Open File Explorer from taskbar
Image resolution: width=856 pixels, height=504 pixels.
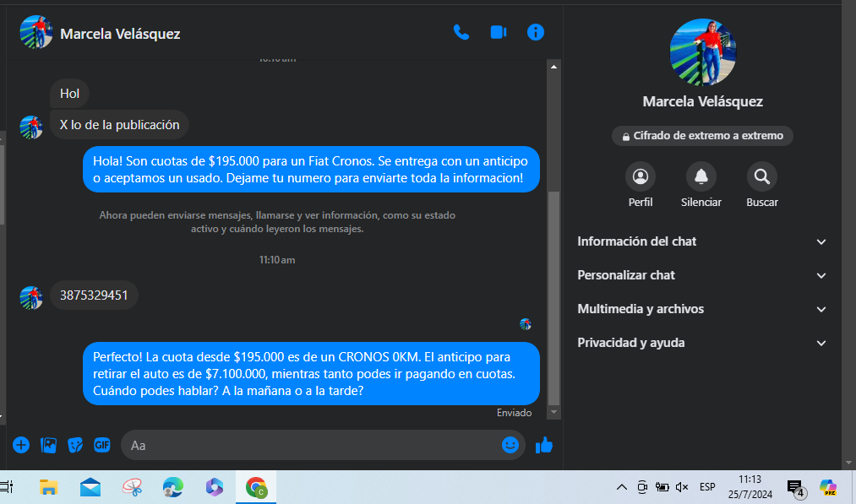[48, 487]
